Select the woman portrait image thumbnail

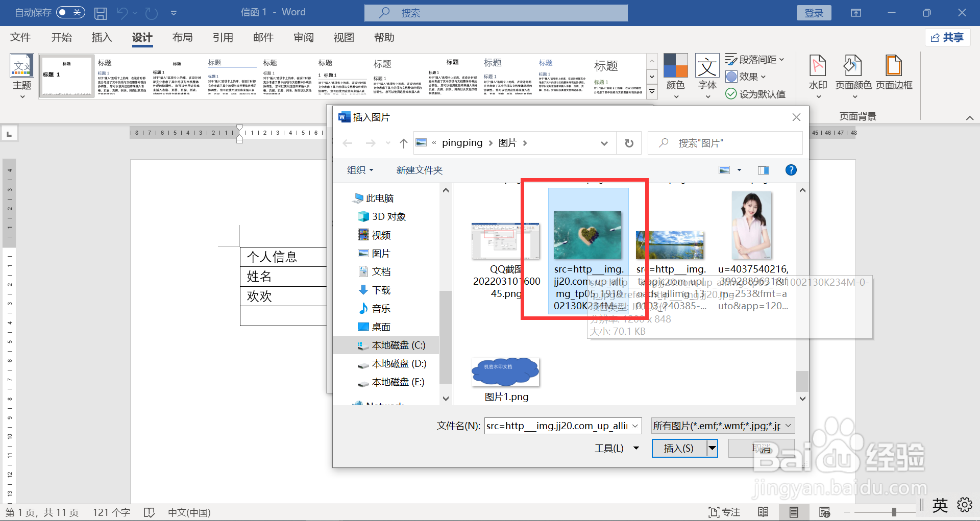(752, 226)
